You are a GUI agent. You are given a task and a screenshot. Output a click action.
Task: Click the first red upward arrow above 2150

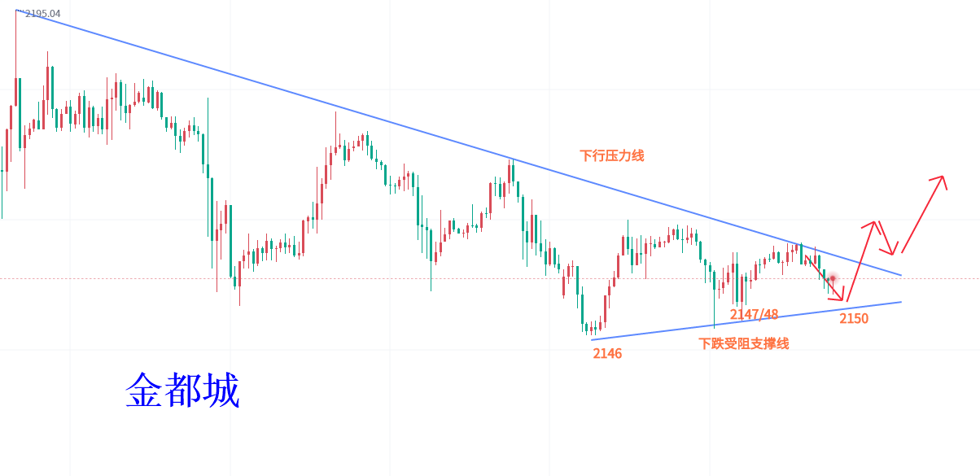tap(861, 259)
